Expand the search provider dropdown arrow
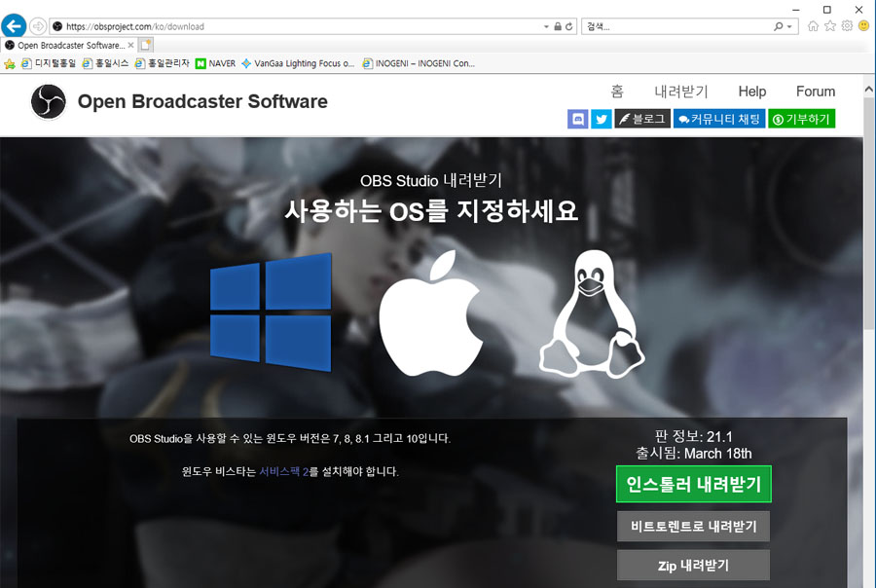876x588 pixels. pos(789,26)
